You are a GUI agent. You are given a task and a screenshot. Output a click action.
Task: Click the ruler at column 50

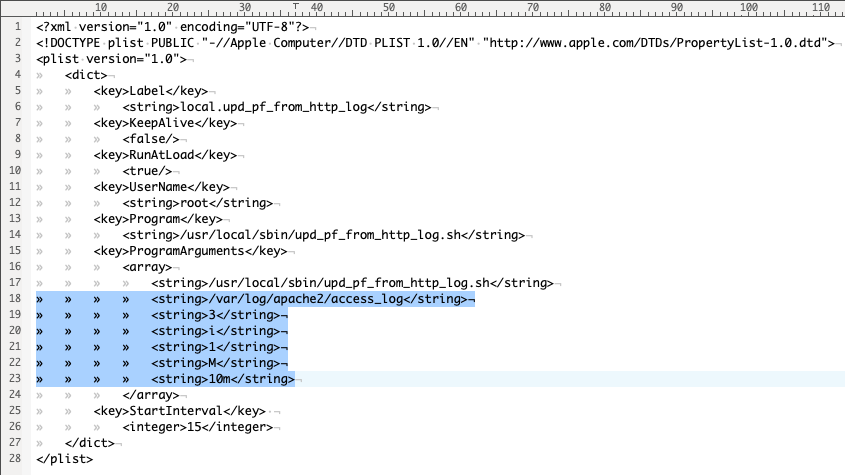tap(389, 8)
